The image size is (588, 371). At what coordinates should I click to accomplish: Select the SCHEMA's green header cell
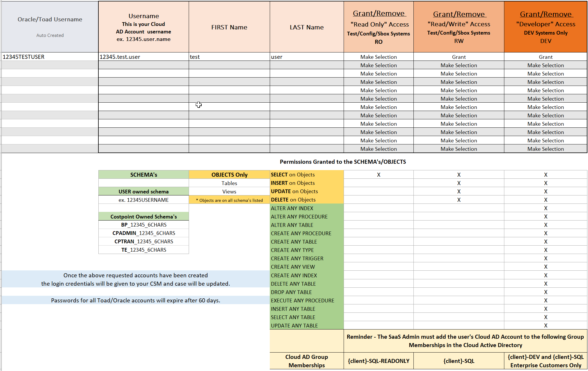143,175
